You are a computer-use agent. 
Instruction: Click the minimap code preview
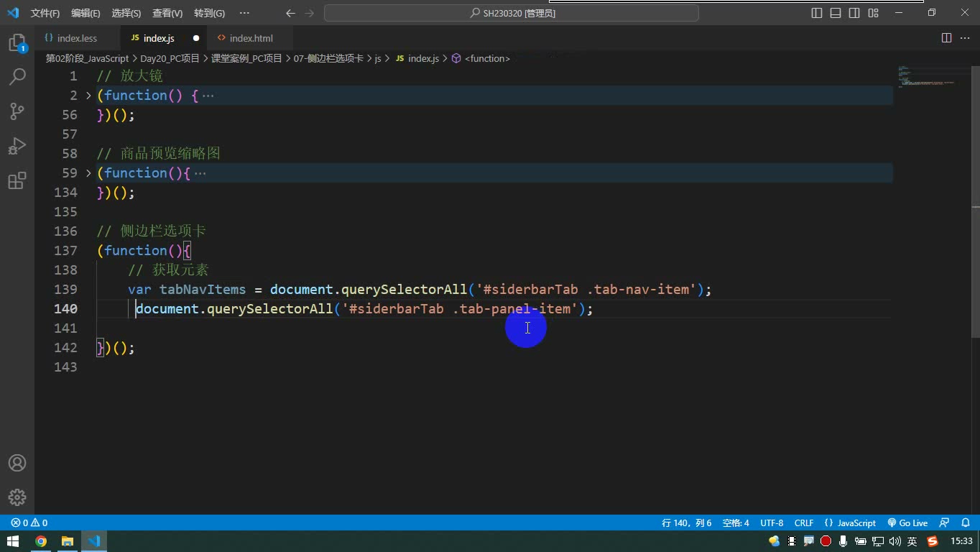tap(930, 77)
